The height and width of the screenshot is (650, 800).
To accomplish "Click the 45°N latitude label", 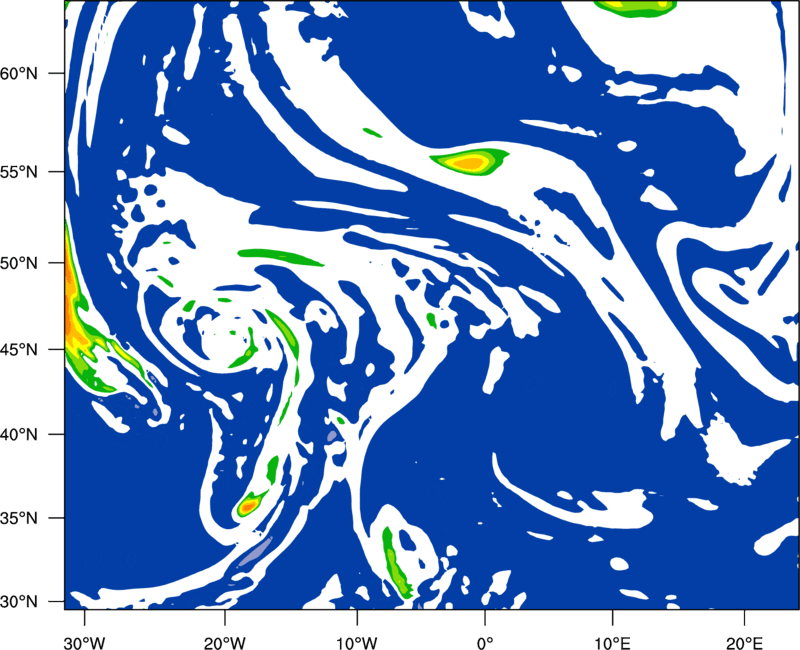I will pyautogui.click(x=19, y=350).
